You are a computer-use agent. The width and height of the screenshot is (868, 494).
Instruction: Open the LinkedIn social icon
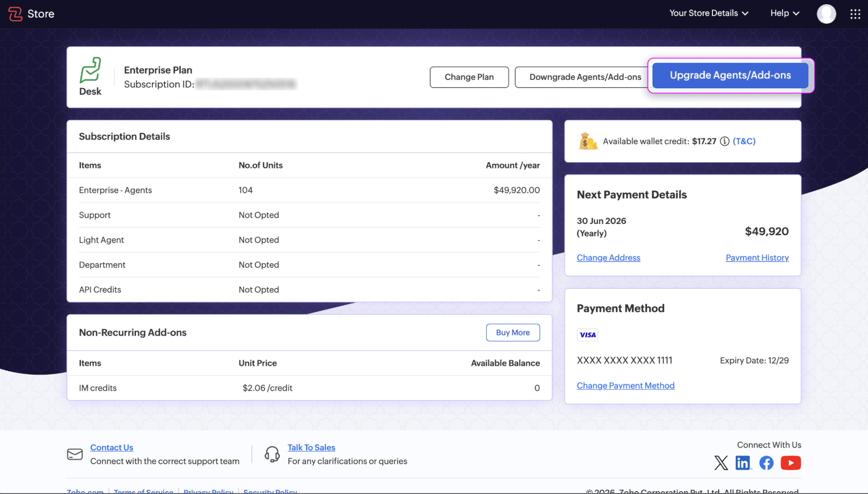(x=743, y=463)
